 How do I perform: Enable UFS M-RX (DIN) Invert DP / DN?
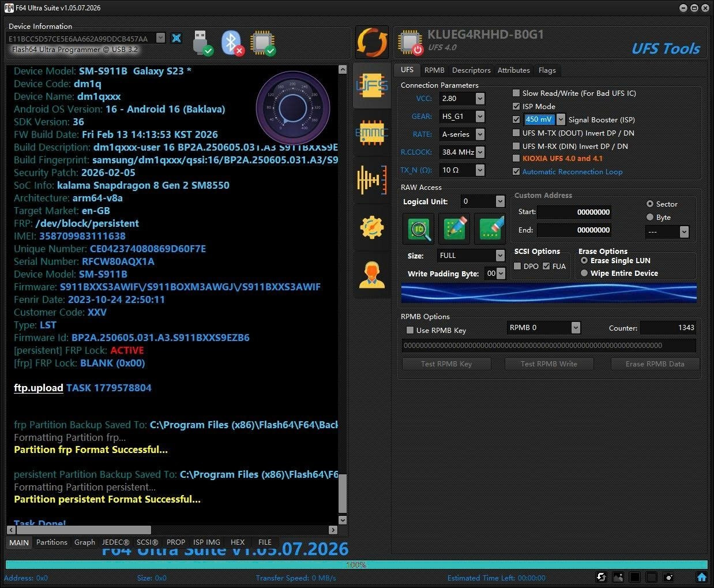pos(516,146)
